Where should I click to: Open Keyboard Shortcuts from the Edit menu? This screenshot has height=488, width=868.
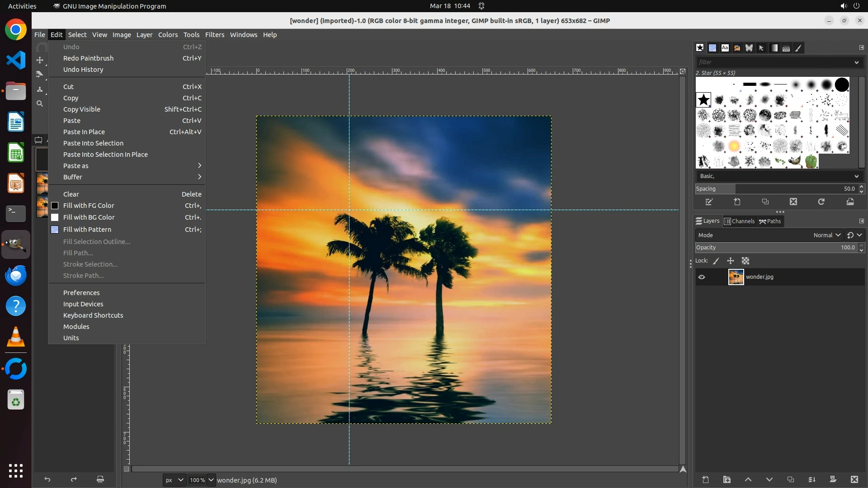click(93, 315)
